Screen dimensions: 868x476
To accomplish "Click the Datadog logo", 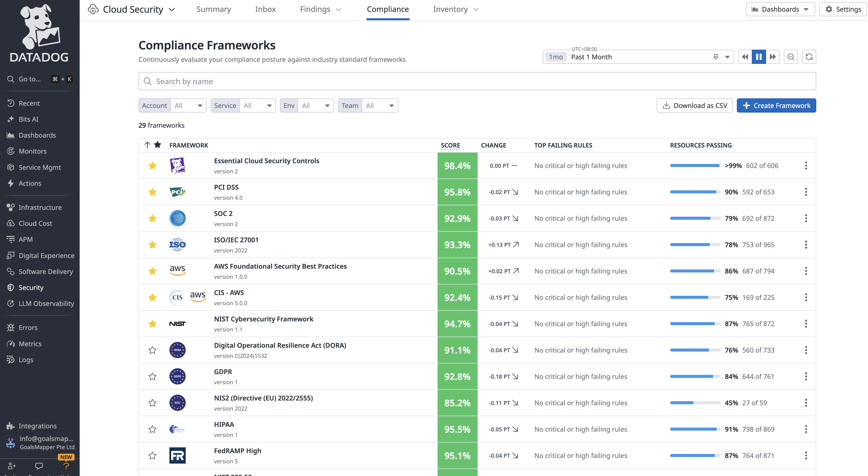I will coord(39,33).
